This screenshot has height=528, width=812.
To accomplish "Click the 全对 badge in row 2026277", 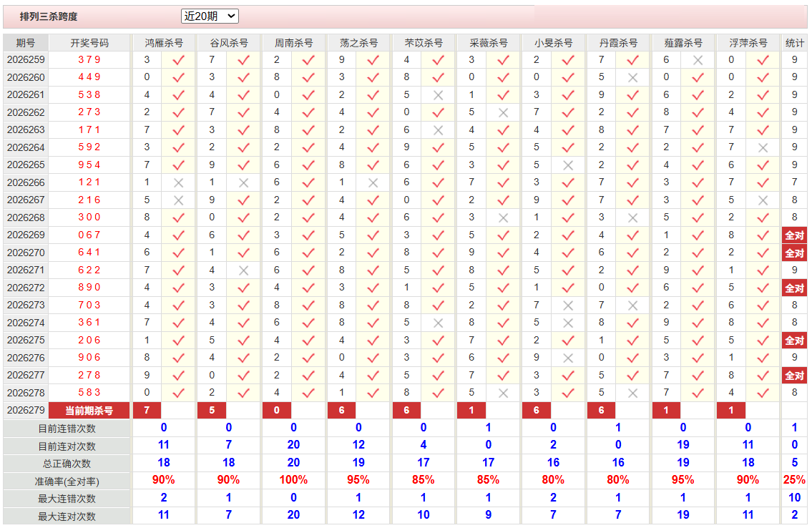I will pyautogui.click(x=794, y=376).
